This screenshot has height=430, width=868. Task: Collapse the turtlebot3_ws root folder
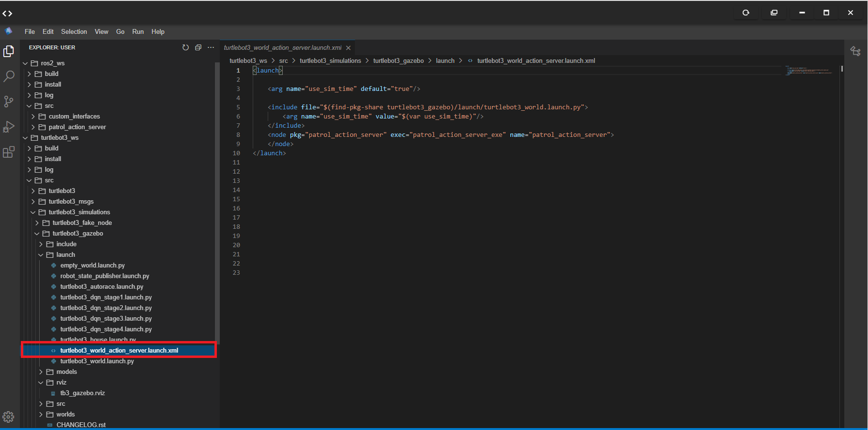(x=25, y=138)
